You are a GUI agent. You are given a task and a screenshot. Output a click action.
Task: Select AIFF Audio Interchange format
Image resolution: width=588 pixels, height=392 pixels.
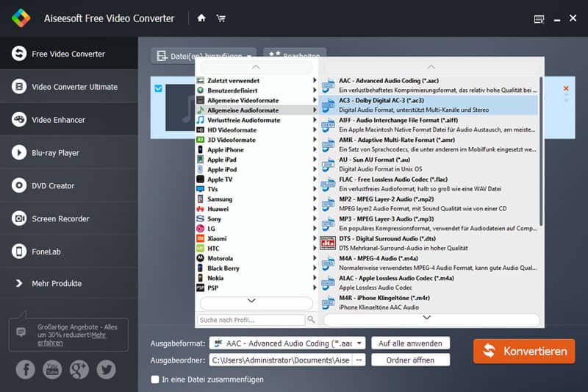click(x=429, y=124)
